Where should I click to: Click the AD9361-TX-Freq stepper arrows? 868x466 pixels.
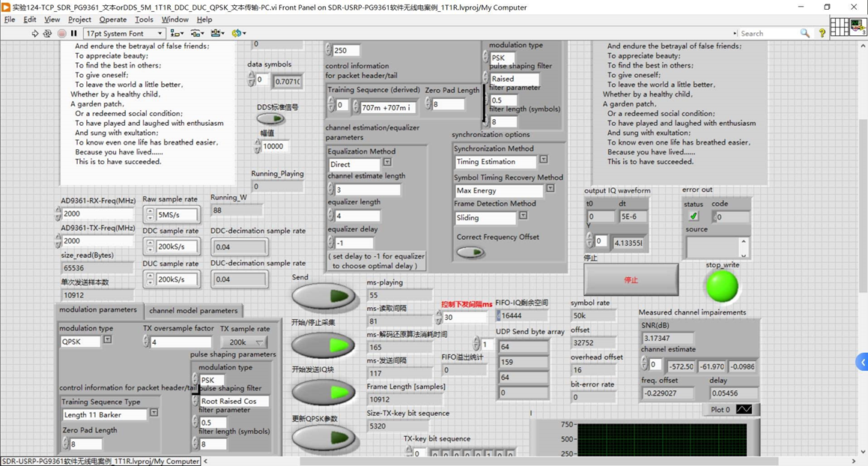click(x=58, y=240)
